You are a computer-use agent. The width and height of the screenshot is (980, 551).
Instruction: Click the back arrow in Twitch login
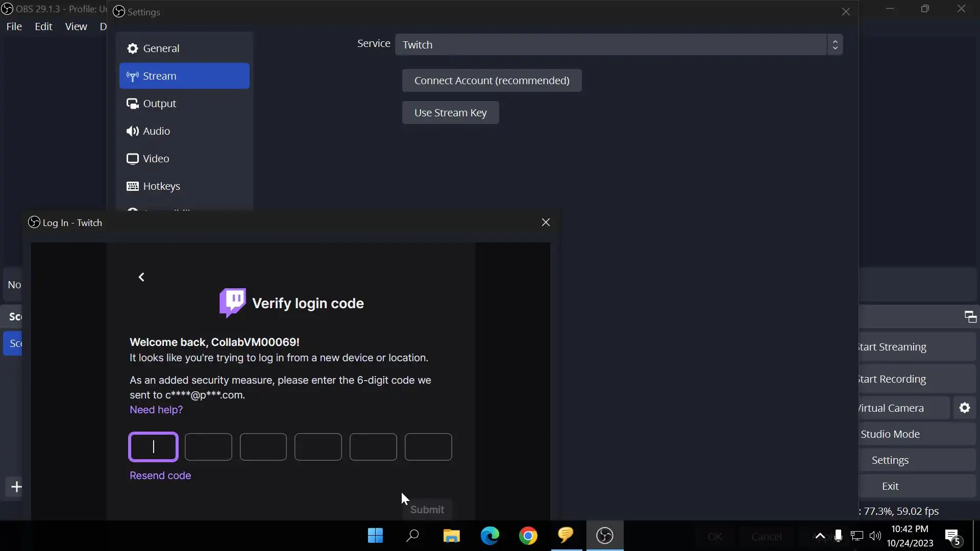click(x=141, y=277)
